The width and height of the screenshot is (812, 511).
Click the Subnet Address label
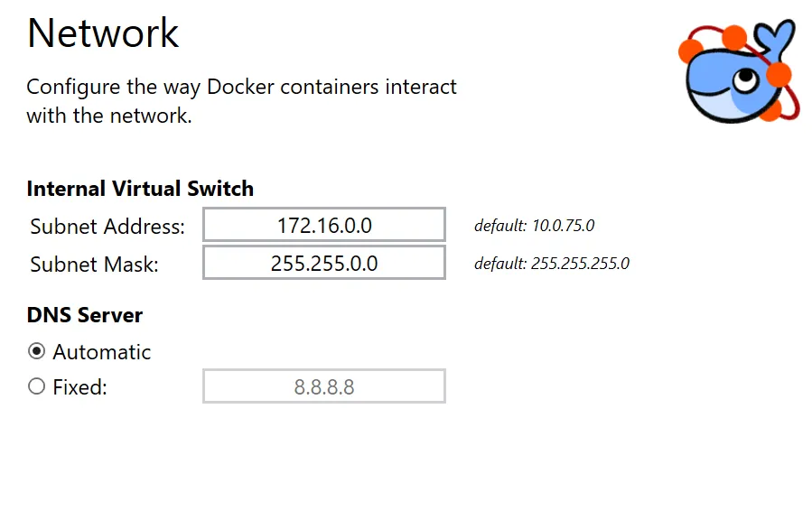click(x=107, y=226)
